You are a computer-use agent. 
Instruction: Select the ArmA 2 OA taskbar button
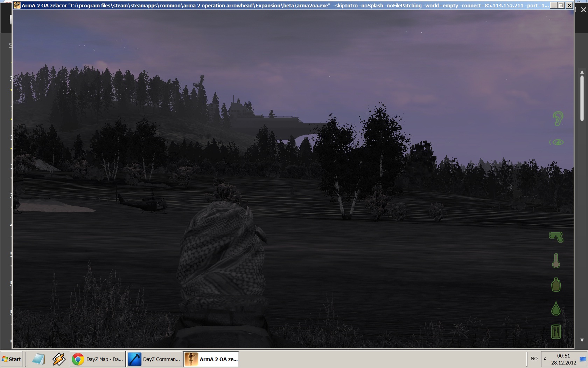coord(211,359)
